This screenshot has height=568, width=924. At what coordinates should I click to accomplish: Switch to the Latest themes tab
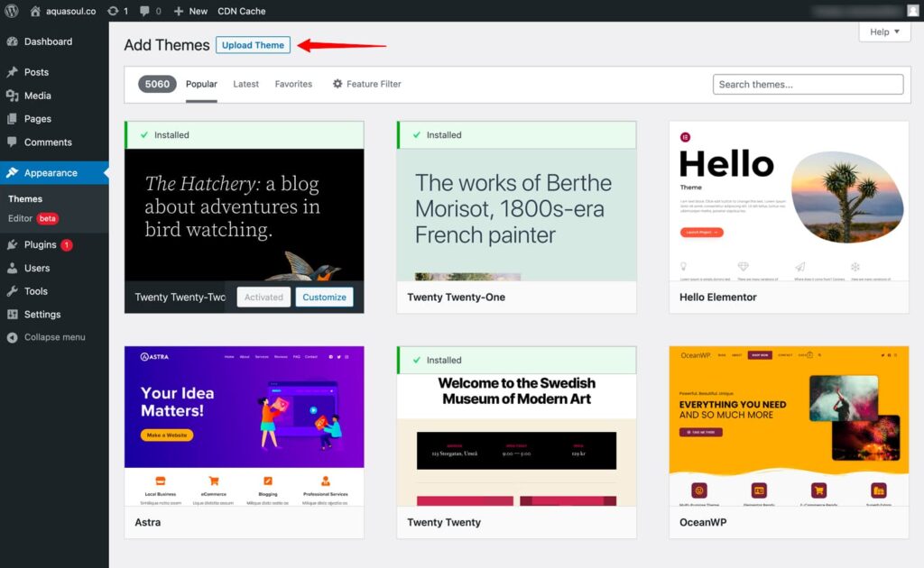245,84
